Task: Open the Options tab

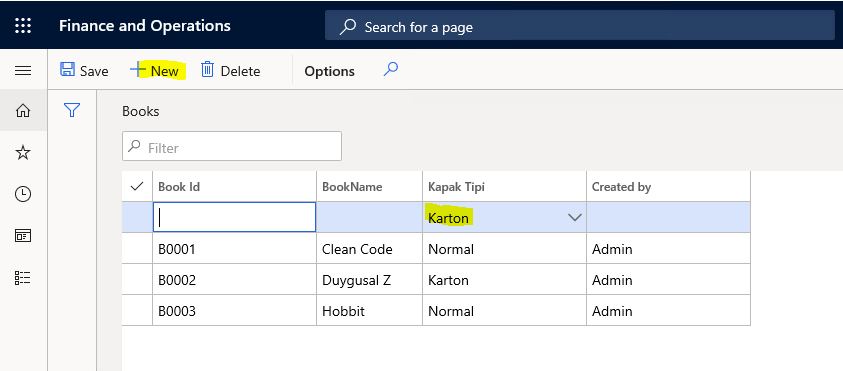Action: click(329, 71)
